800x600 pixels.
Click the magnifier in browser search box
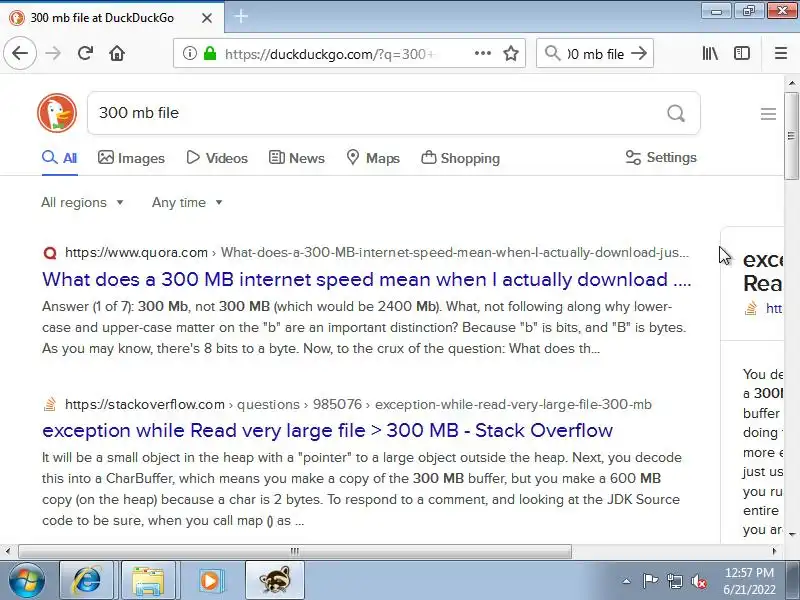553,53
